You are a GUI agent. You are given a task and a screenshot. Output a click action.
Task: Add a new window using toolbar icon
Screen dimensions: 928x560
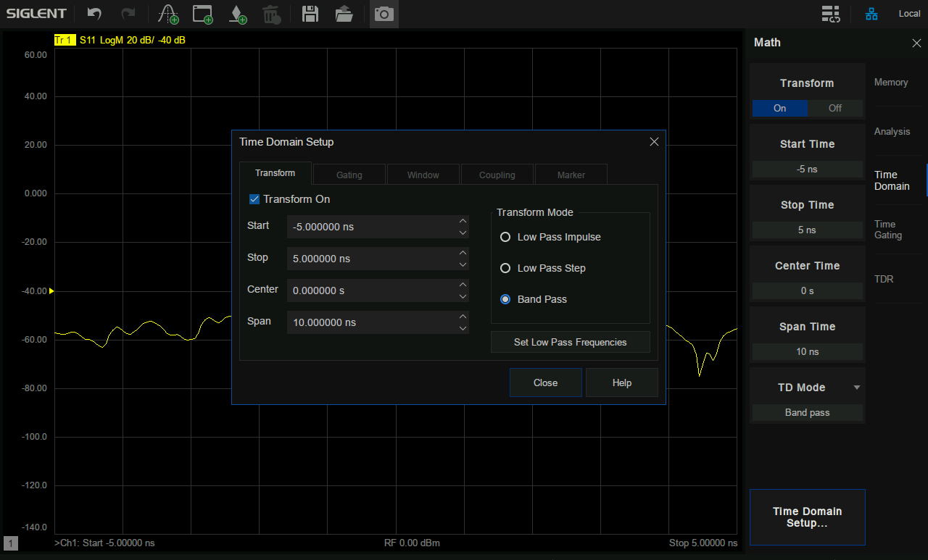click(x=202, y=14)
